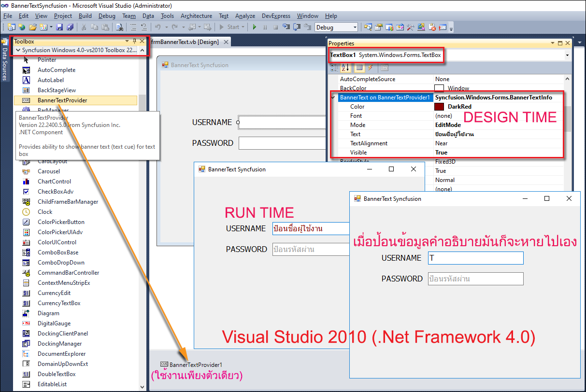
Task: Open the Debug menu
Action: tap(107, 16)
